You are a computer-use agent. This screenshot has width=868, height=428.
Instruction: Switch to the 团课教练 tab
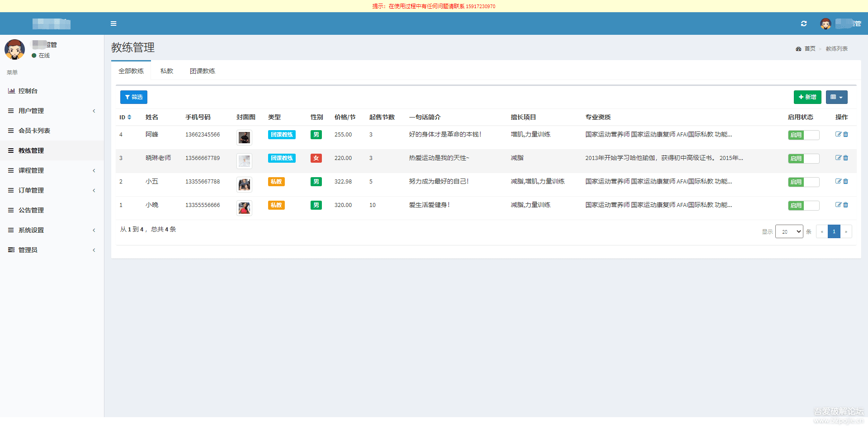point(203,71)
